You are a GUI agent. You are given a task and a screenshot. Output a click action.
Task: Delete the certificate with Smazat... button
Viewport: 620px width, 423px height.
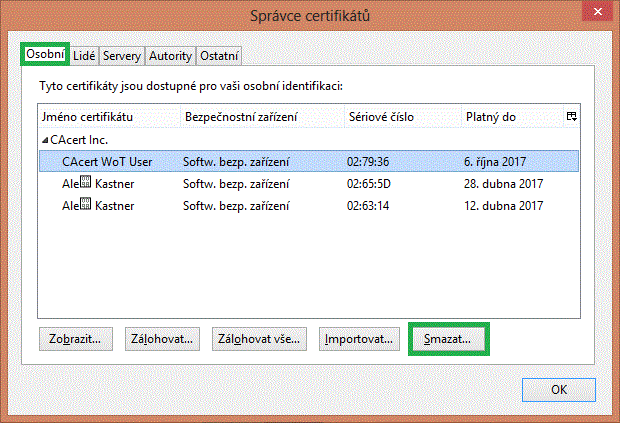point(455,339)
